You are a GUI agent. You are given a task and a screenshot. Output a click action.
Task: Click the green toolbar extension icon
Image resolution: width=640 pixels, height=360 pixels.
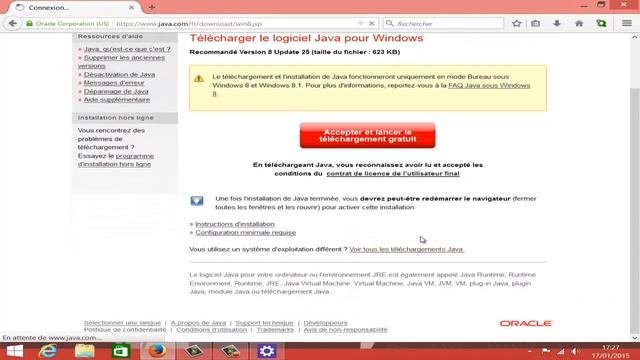point(601,24)
